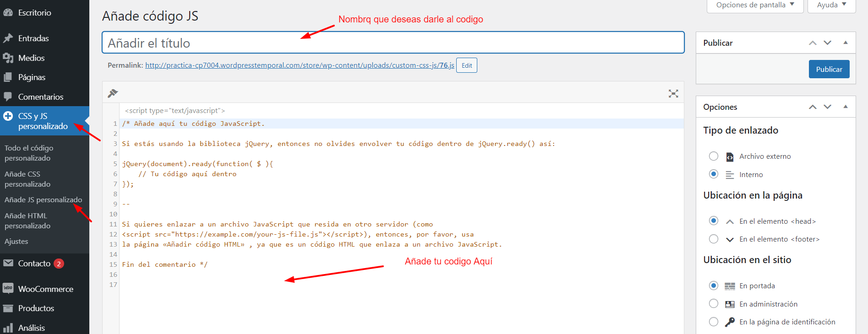Select En el elemento footer radio
This screenshot has height=334, width=868.
713,239
